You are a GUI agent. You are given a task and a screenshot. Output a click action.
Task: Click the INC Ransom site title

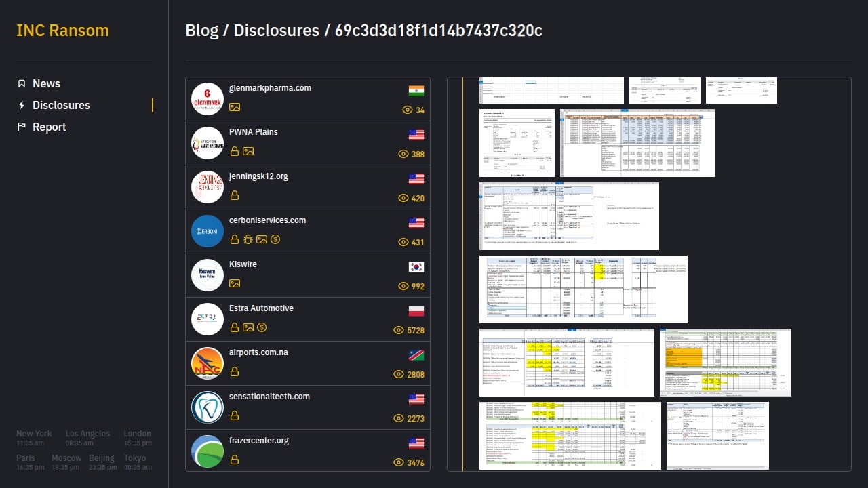coord(62,30)
